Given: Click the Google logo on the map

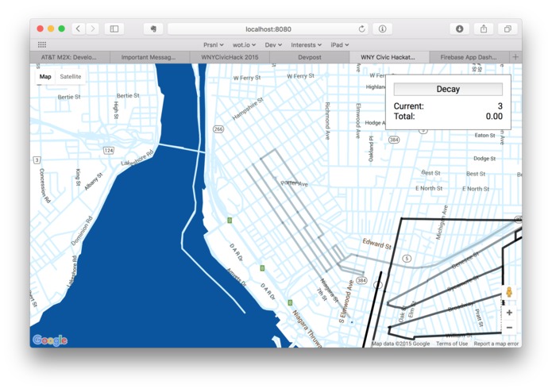Looking at the screenshot, I should [50, 340].
